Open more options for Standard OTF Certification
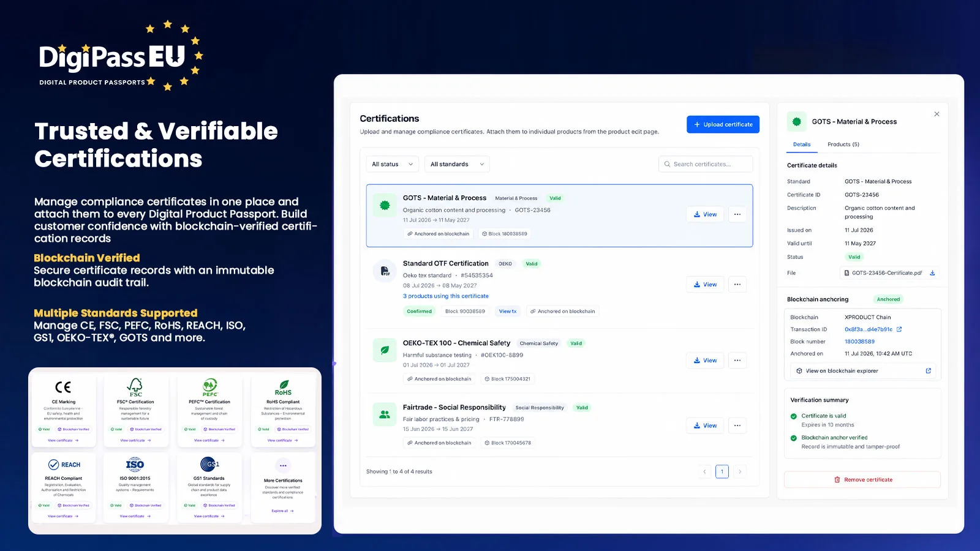 click(737, 284)
